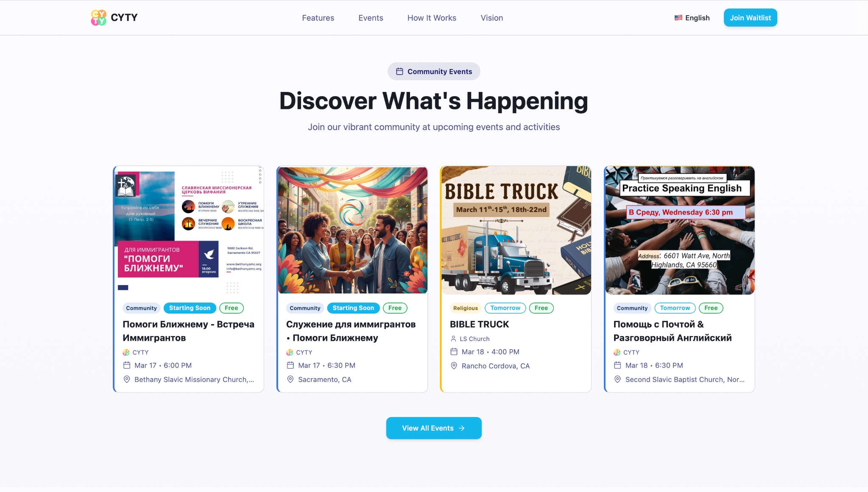Screen dimensions: 868x492
Task: Click the location pin icon beside Rancho Cordova
Action: (x=454, y=366)
